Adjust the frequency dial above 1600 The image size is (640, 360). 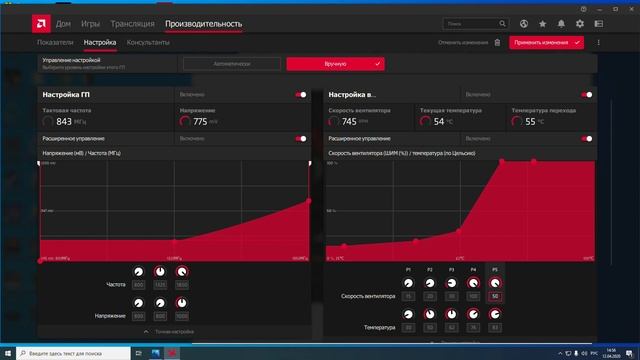point(182,272)
